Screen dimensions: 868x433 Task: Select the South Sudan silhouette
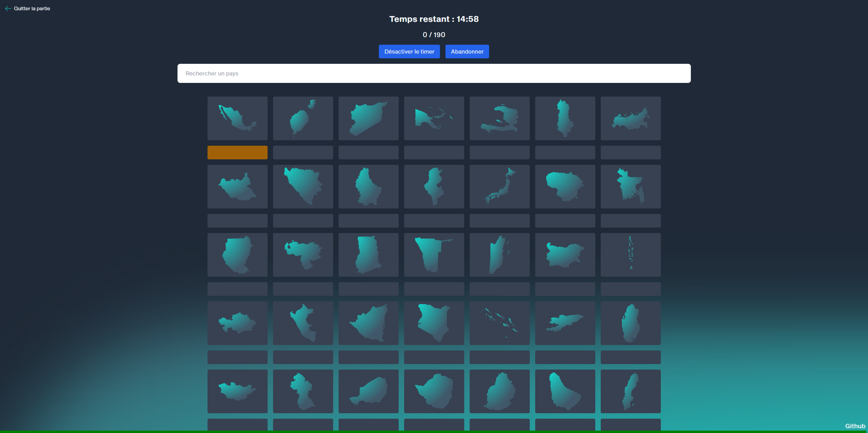click(238, 187)
